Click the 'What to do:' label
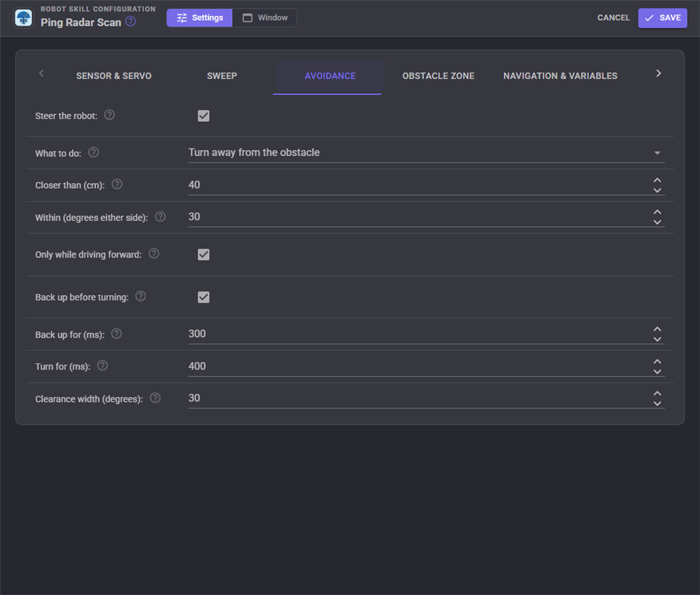The width and height of the screenshot is (700, 595). click(x=58, y=153)
